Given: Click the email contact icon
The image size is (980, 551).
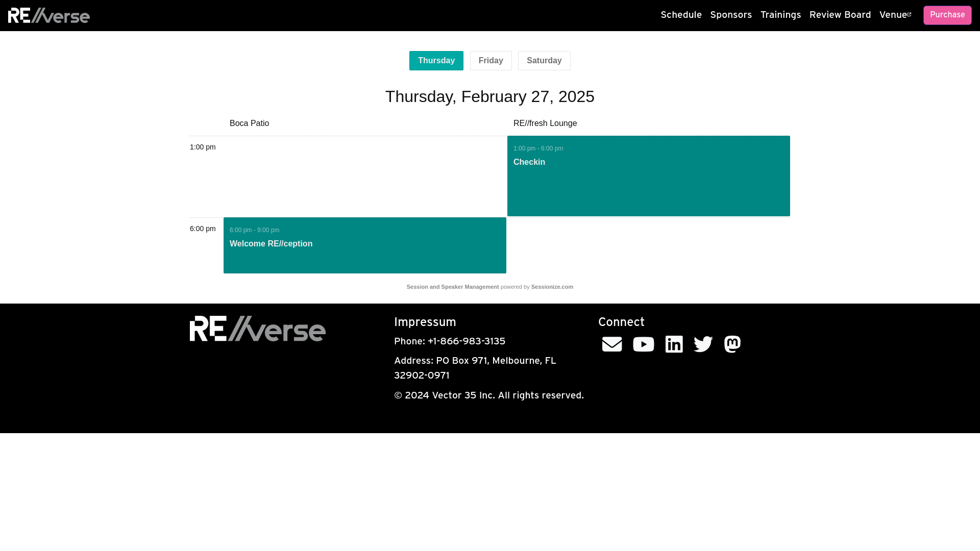Looking at the screenshot, I should click(x=612, y=344).
